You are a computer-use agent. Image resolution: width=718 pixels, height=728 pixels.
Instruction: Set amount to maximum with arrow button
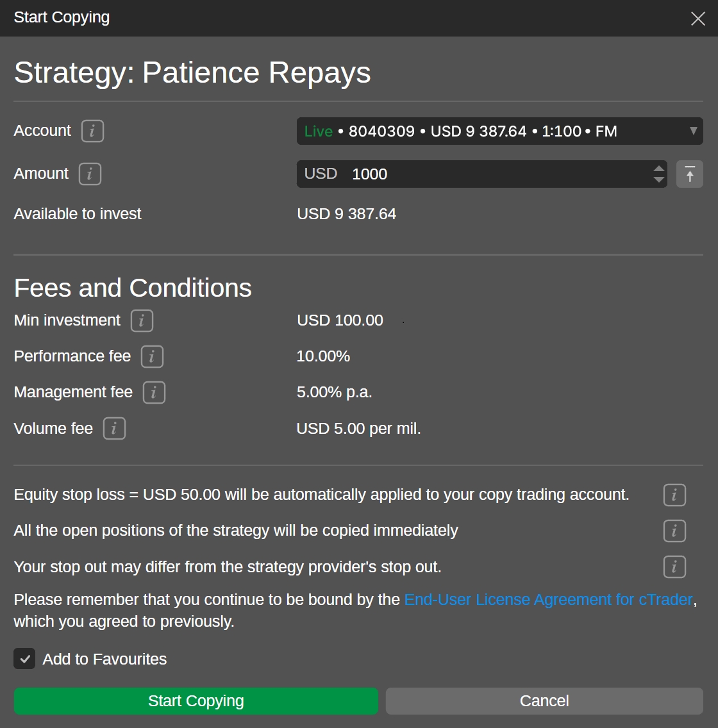click(690, 174)
